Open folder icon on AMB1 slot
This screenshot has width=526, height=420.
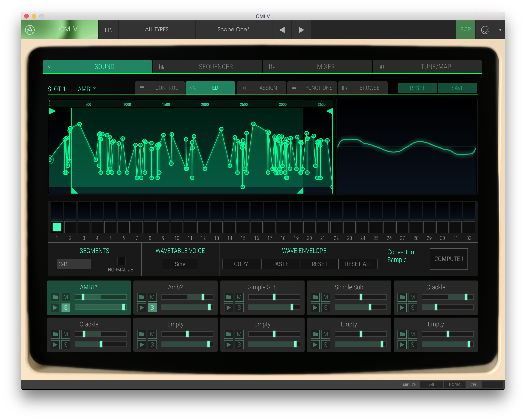click(x=55, y=297)
